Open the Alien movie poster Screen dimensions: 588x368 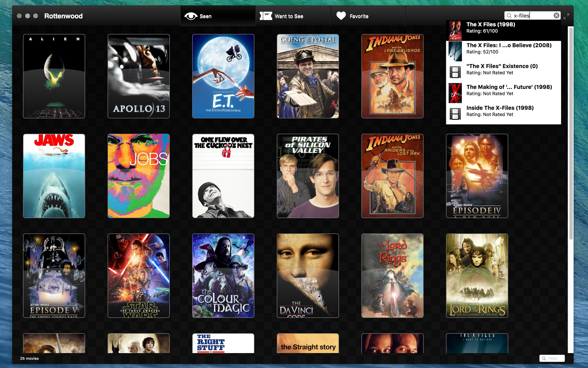pos(54,76)
